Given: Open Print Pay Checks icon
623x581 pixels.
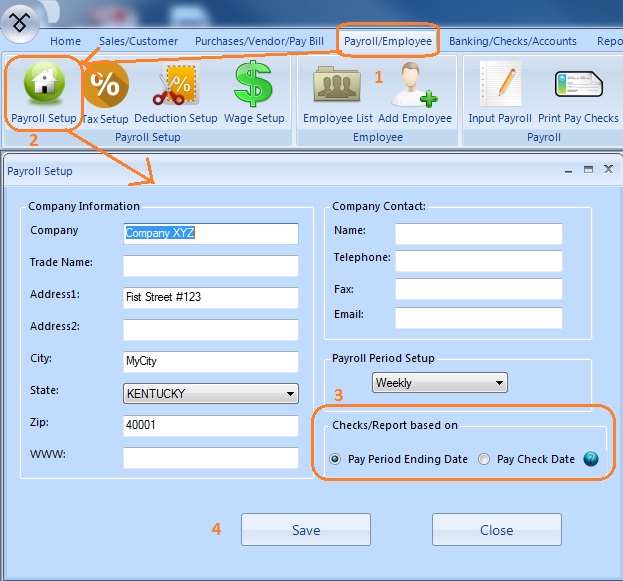Looking at the screenshot, I should [578, 84].
